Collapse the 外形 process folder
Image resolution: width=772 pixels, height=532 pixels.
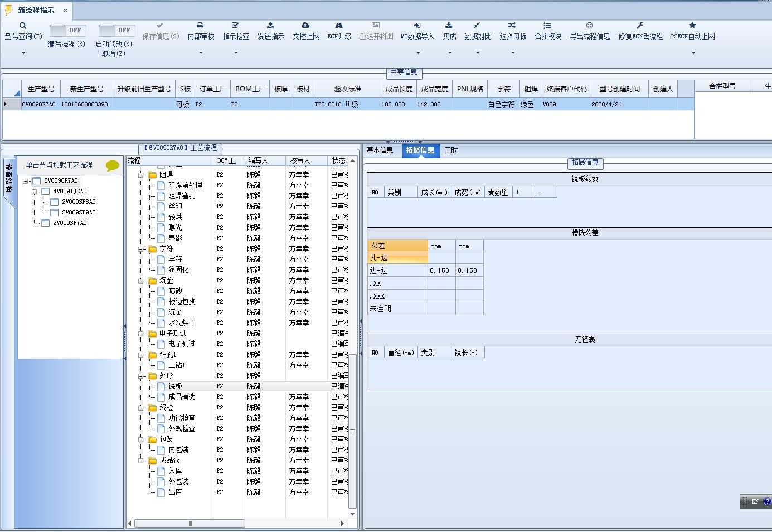tap(142, 376)
